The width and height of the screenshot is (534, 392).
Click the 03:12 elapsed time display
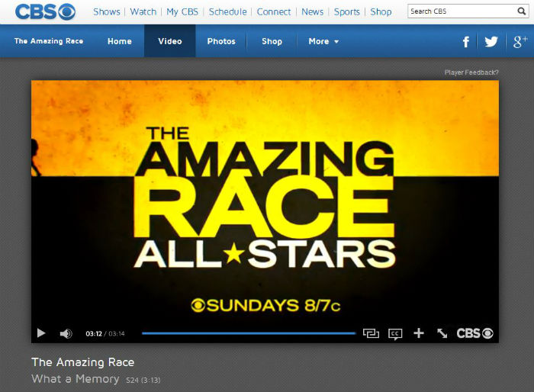(x=94, y=333)
